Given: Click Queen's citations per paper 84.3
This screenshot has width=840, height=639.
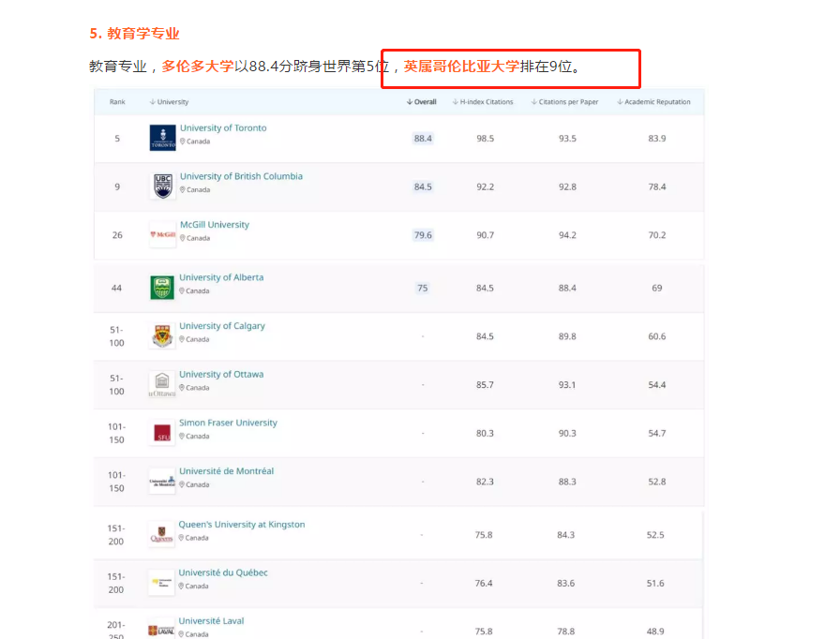Looking at the screenshot, I should click(565, 535).
